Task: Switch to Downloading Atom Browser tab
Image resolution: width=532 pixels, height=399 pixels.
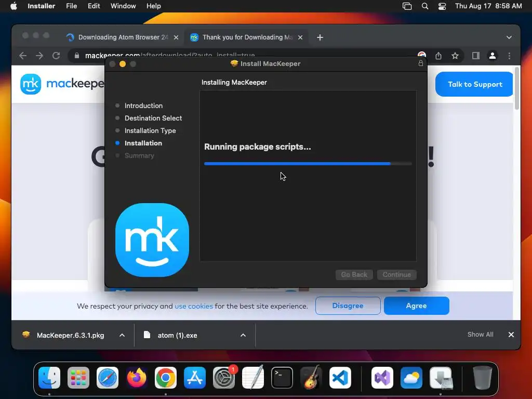Action: pos(123,37)
